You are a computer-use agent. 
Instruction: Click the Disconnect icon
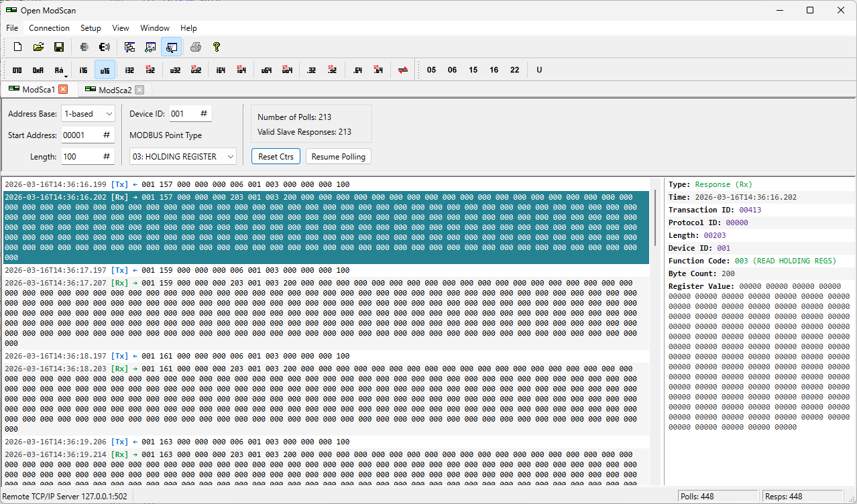tap(104, 47)
